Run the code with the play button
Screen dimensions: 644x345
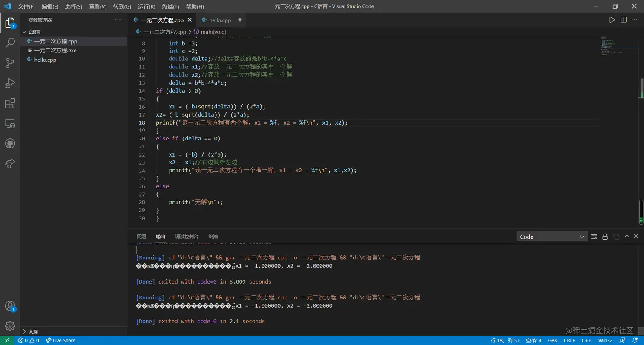612,20
